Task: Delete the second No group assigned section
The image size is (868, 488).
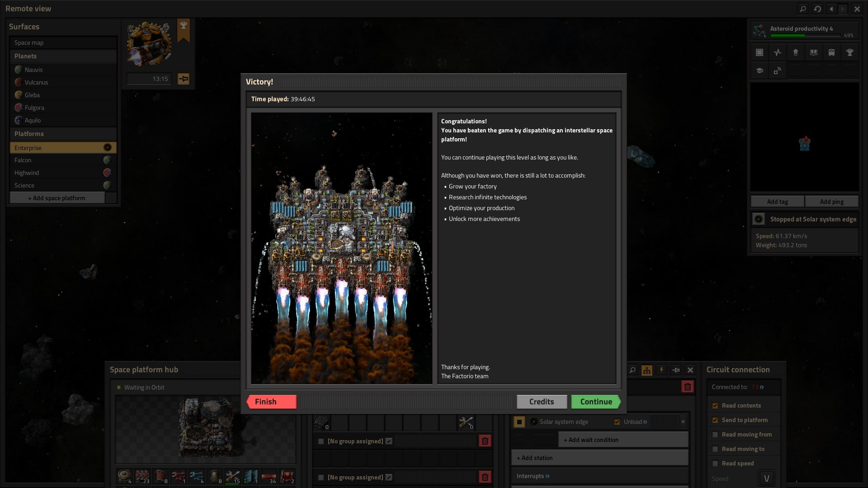Action: (x=485, y=477)
